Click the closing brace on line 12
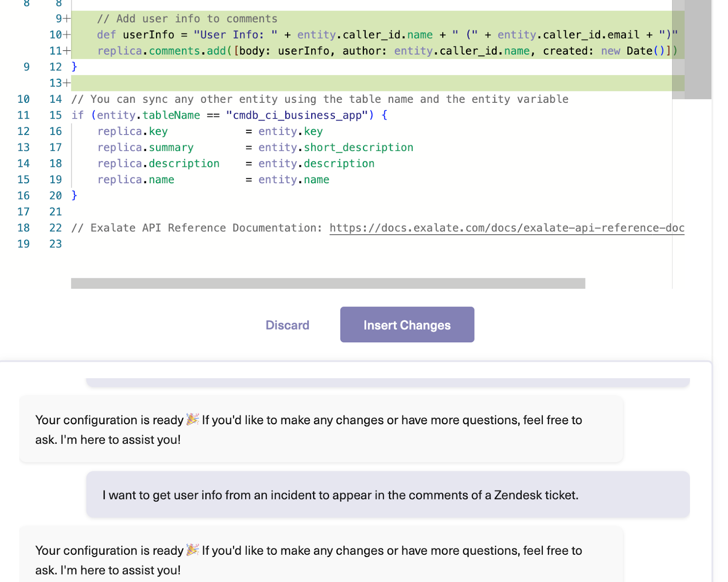The width and height of the screenshot is (728, 582). click(75, 67)
